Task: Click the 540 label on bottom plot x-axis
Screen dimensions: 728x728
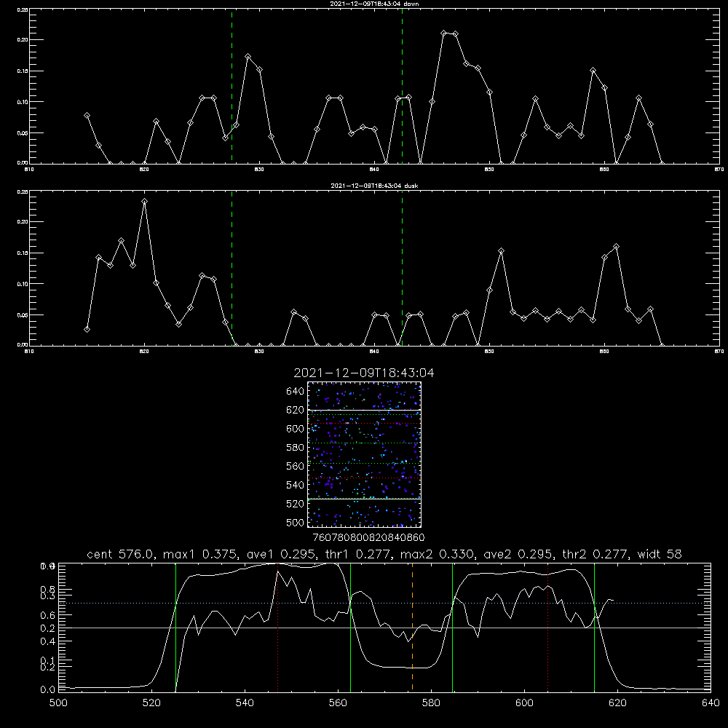Action: [x=245, y=703]
